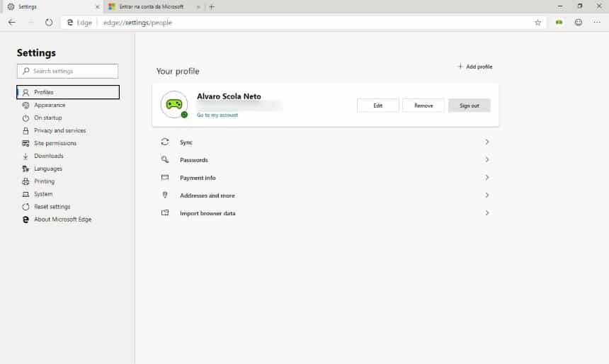Open On startup settings
609x364 pixels.
(47, 118)
